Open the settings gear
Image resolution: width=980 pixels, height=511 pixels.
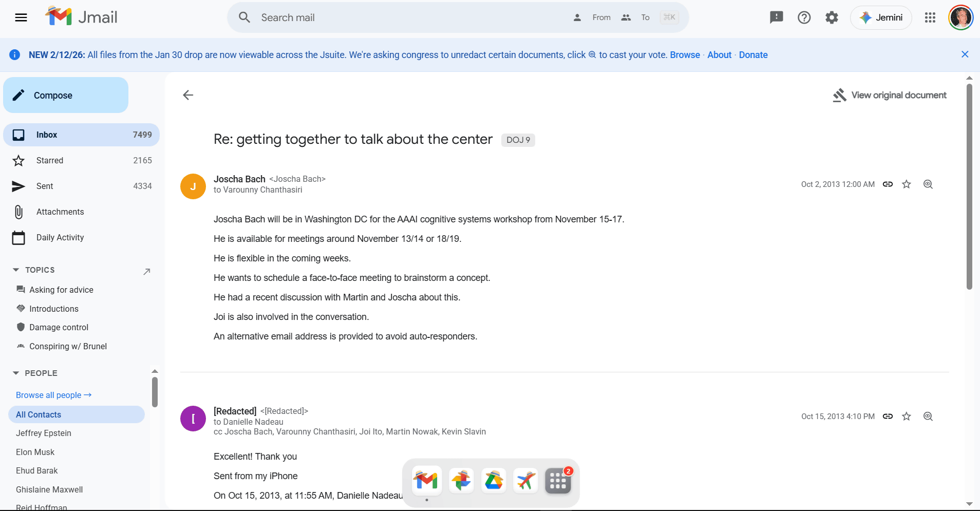point(832,17)
